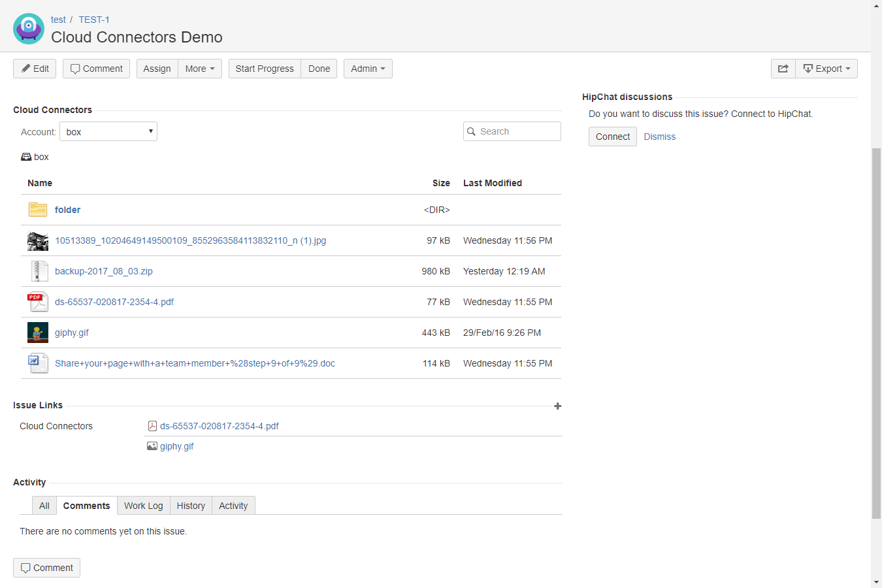Viewport: 882px width, 588px height.
Task: Click Yesterday 12:19 AM date cell
Action: click(504, 271)
